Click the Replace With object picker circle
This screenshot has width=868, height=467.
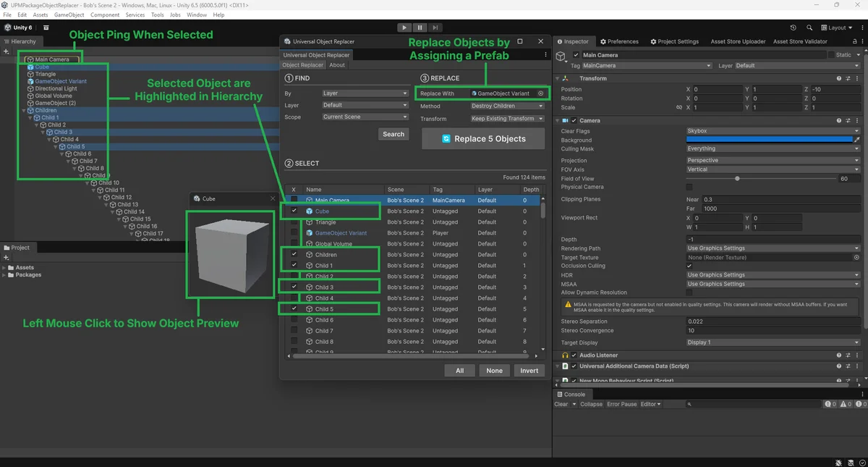coord(540,93)
